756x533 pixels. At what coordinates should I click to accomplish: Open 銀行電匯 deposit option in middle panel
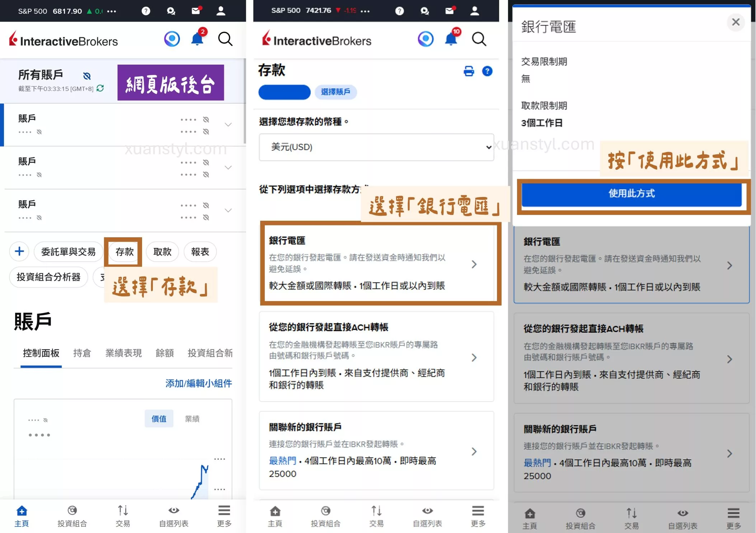tap(376, 263)
